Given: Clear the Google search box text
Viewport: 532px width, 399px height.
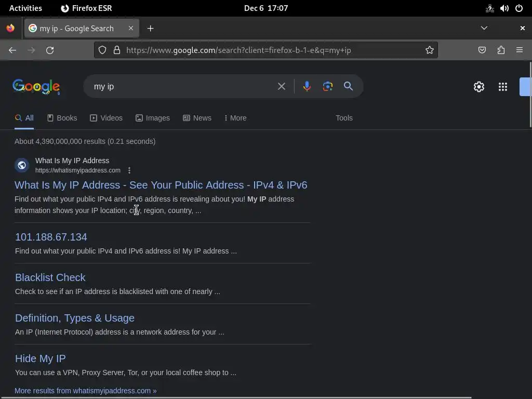Looking at the screenshot, I should [281, 86].
